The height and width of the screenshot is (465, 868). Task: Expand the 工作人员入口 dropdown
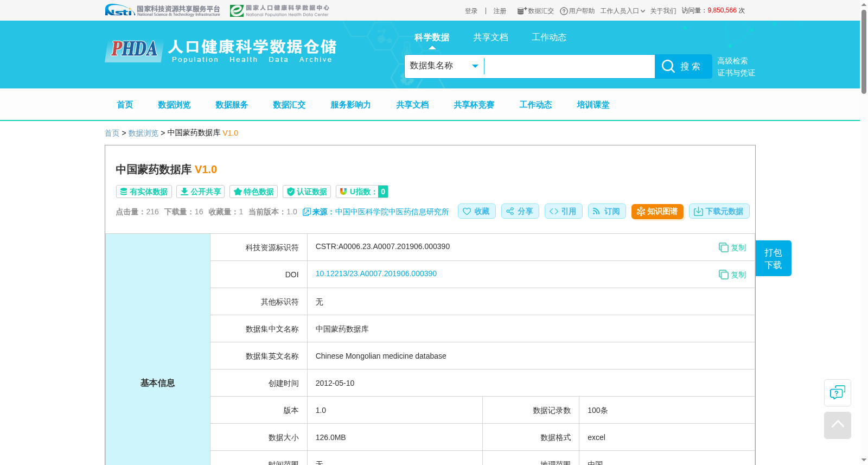(x=623, y=11)
